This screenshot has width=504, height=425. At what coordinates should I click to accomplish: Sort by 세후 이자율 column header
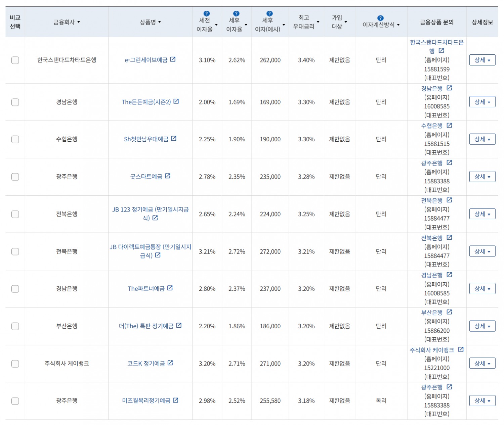[237, 25]
